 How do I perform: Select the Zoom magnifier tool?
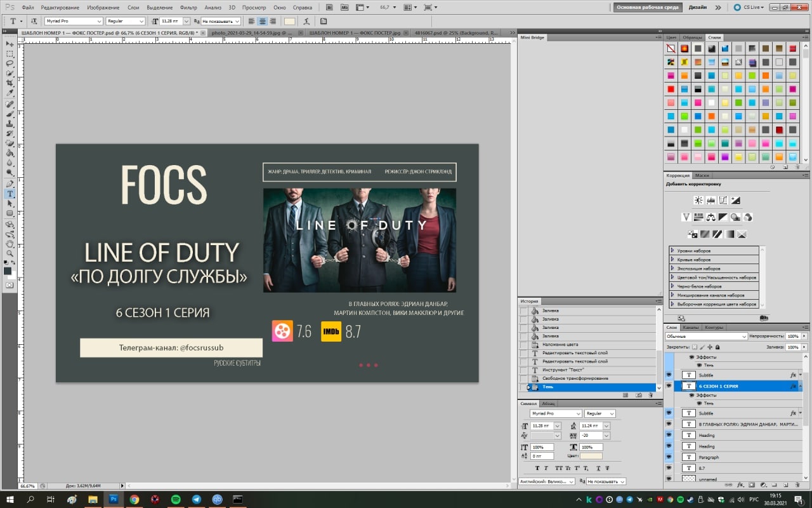coord(10,253)
